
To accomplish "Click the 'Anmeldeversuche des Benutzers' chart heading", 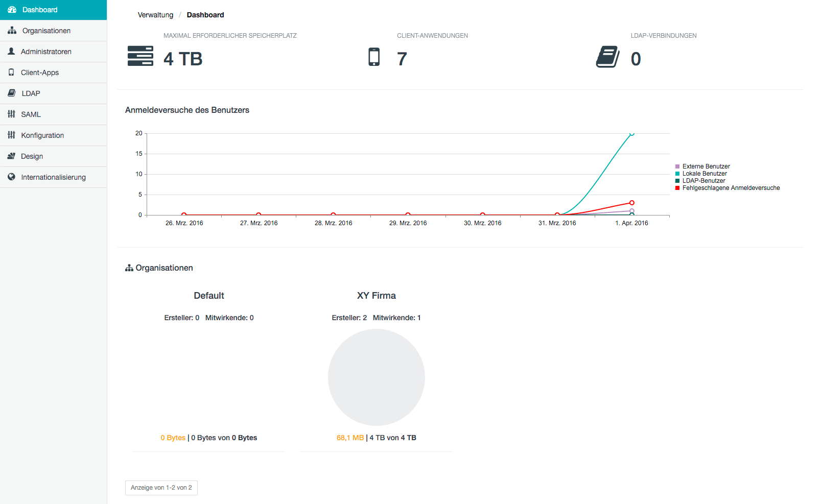I will (x=187, y=110).
